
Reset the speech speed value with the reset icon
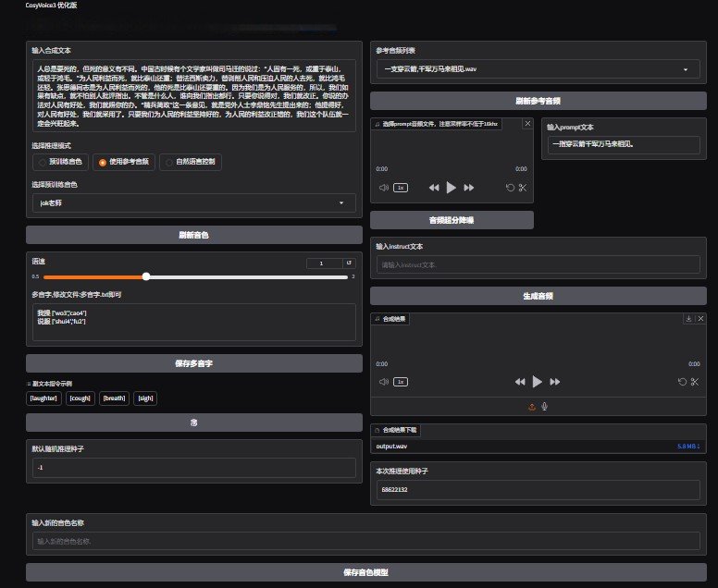(349, 263)
